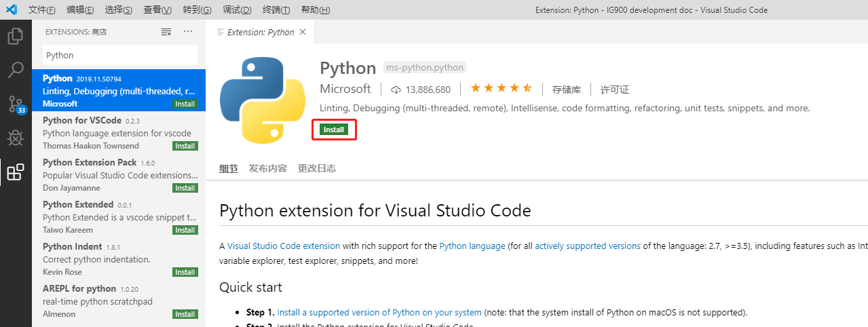Switch to the 更改日志 tab
This screenshot has height=327, width=868.
click(317, 168)
